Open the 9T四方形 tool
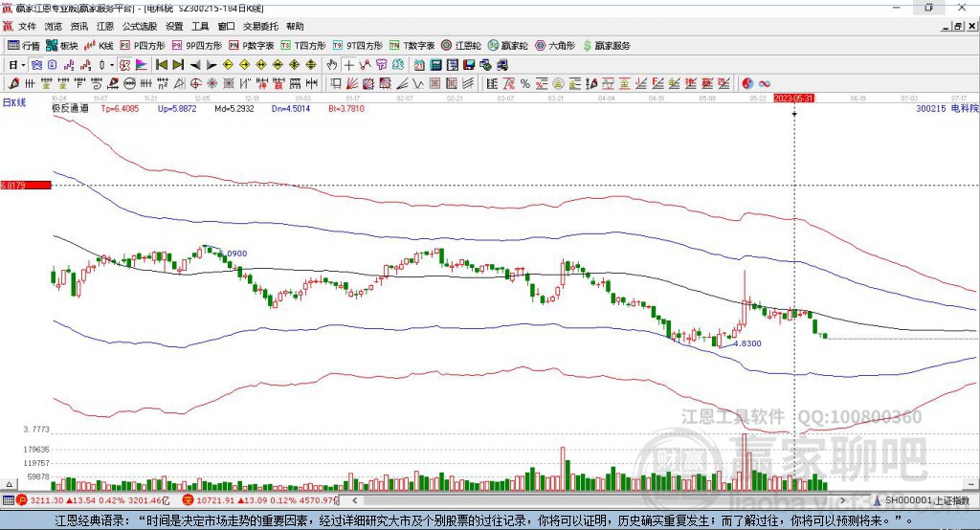This screenshot has width=980, height=530. pyautogui.click(x=358, y=46)
